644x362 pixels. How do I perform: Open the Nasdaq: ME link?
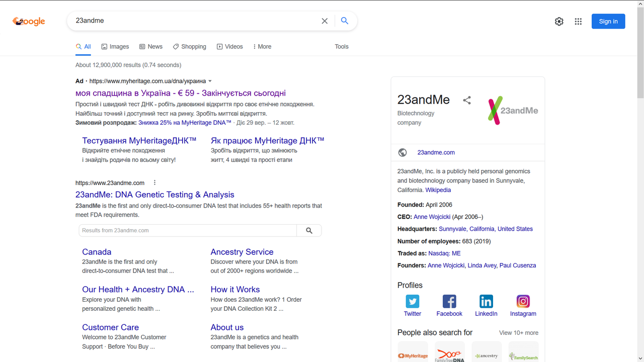[x=444, y=253]
